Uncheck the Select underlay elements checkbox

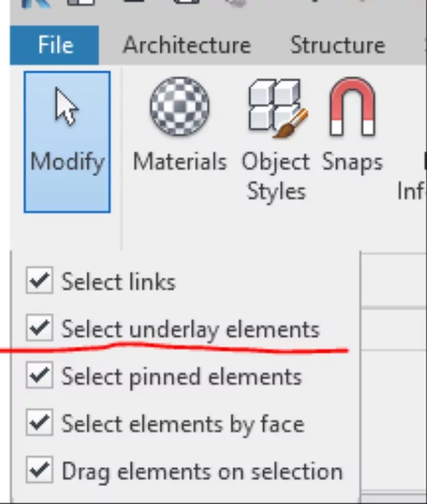pos(39,328)
